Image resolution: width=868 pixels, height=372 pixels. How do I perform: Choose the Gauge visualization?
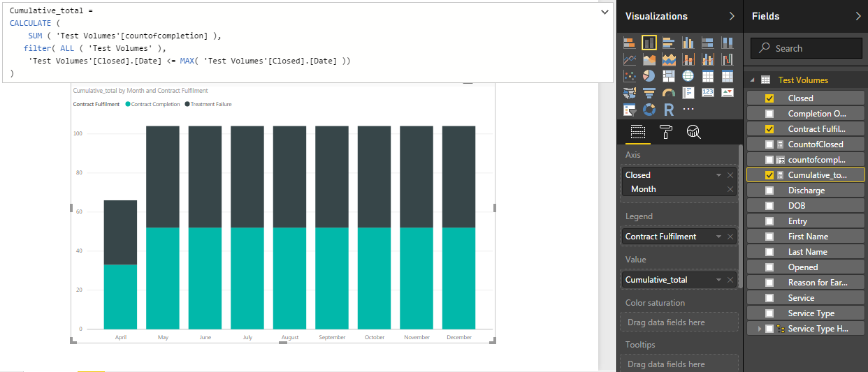pos(669,93)
